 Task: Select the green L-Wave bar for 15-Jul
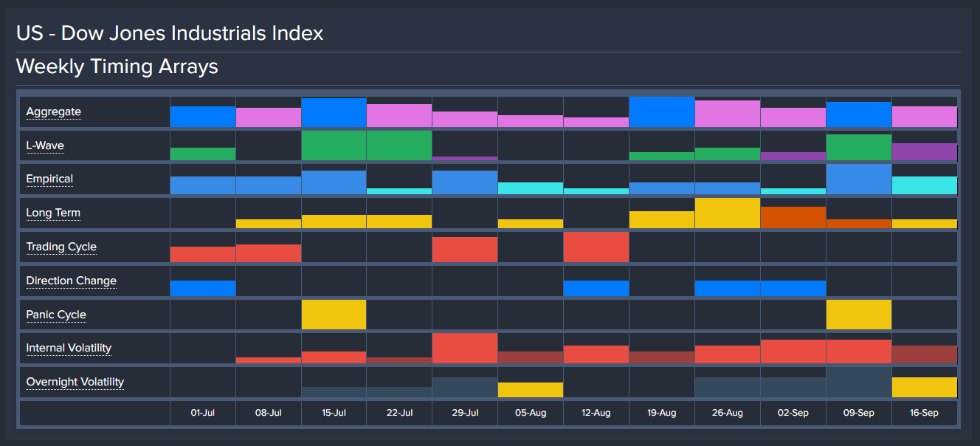coord(334,146)
